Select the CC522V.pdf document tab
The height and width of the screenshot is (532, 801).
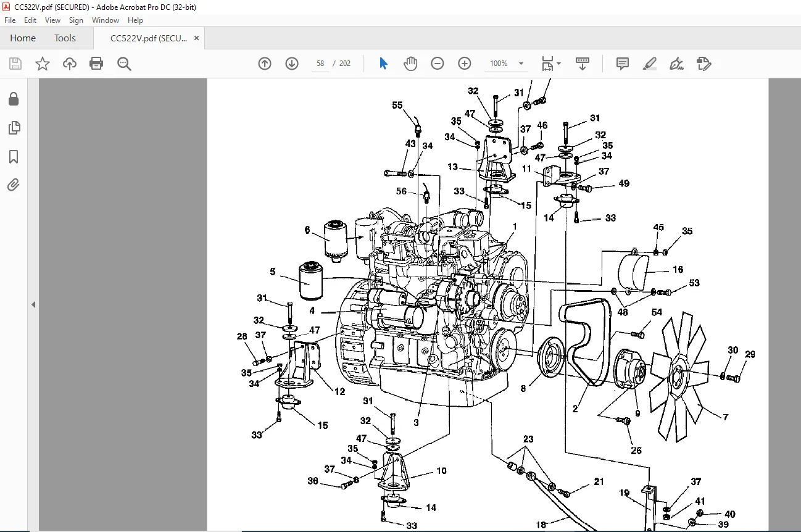pyautogui.click(x=148, y=38)
